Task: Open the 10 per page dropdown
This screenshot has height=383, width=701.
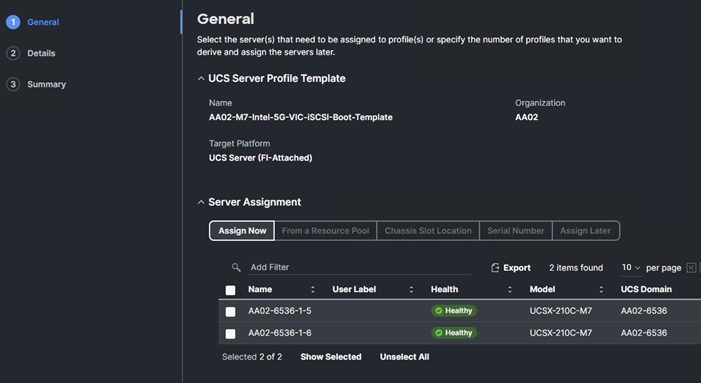Action: 631,267
